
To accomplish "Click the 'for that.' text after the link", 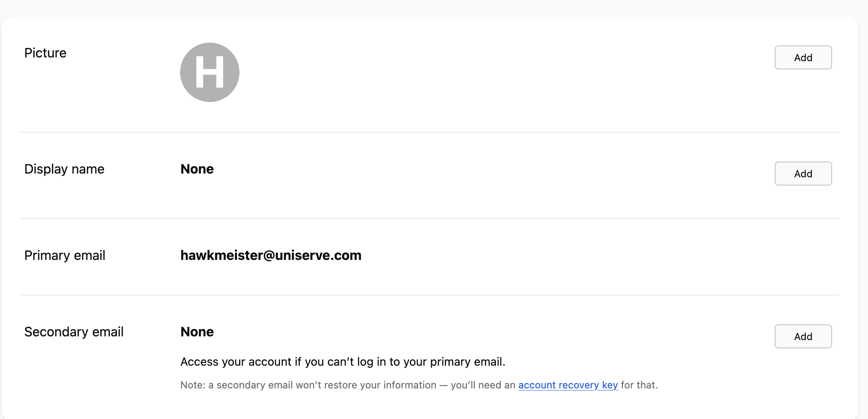I will [x=639, y=385].
